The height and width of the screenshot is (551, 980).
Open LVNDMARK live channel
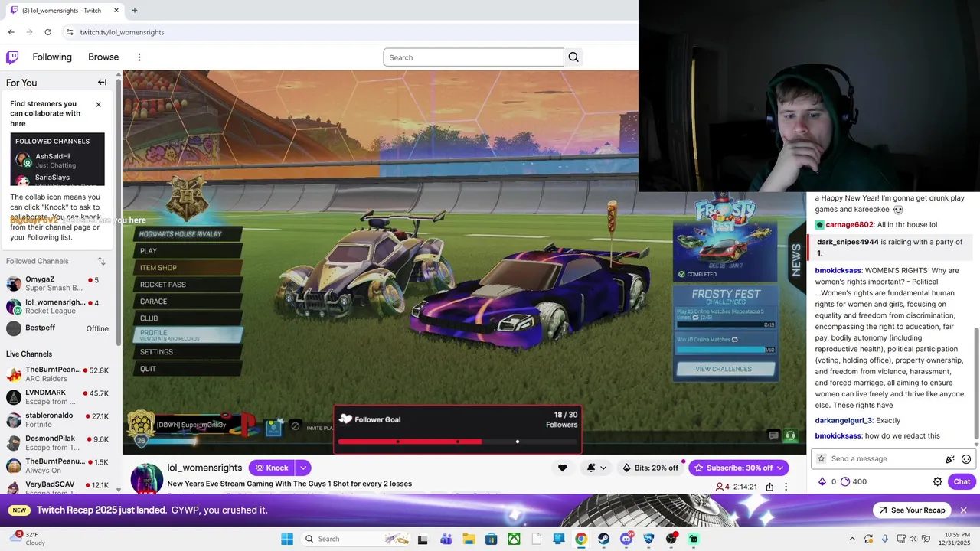[57, 397]
